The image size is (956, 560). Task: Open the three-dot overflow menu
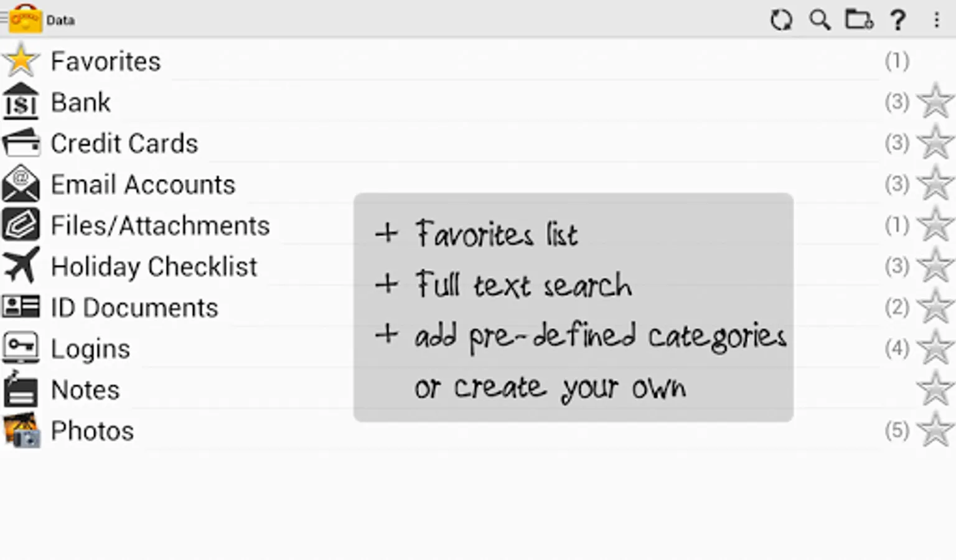point(936,20)
